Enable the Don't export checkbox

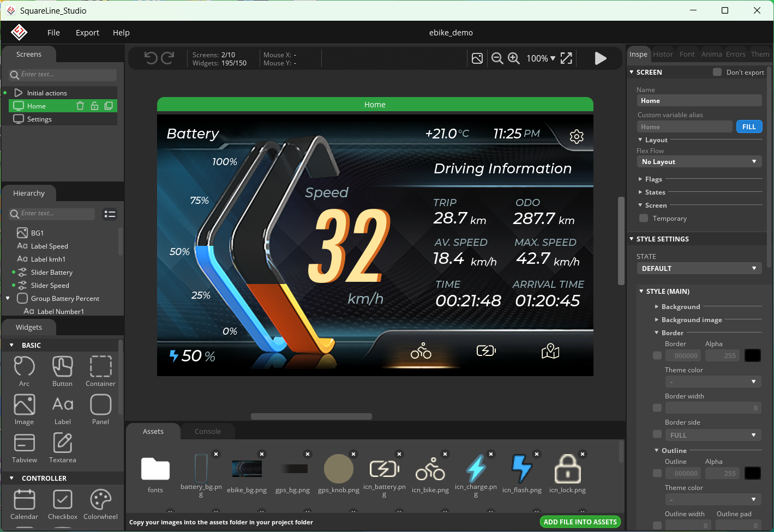(x=717, y=72)
